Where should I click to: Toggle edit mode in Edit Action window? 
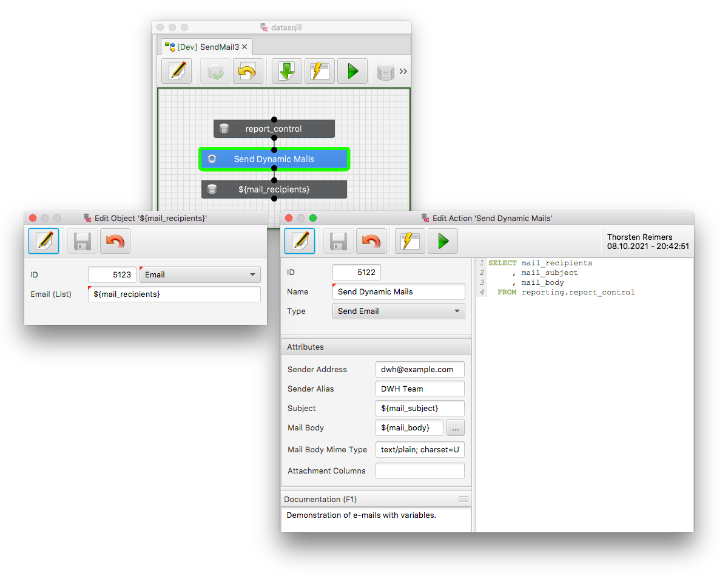[300, 242]
